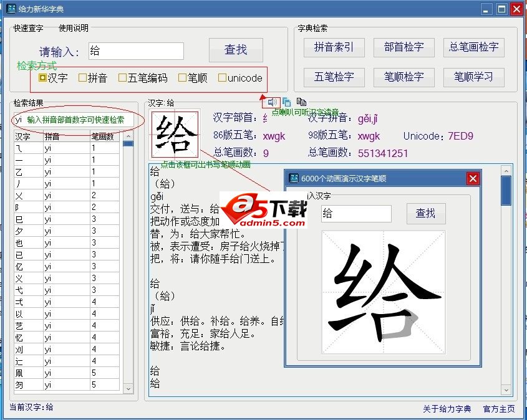Click the large animated 给 stroke canvas
This screenshot has width=527, height=420.
pos(384,292)
